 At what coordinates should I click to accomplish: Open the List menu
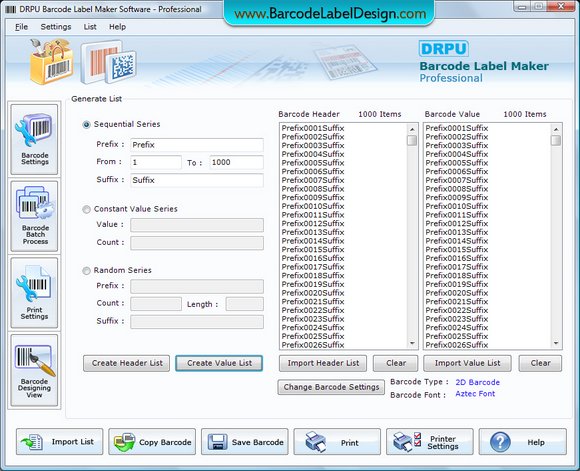click(x=90, y=27)
